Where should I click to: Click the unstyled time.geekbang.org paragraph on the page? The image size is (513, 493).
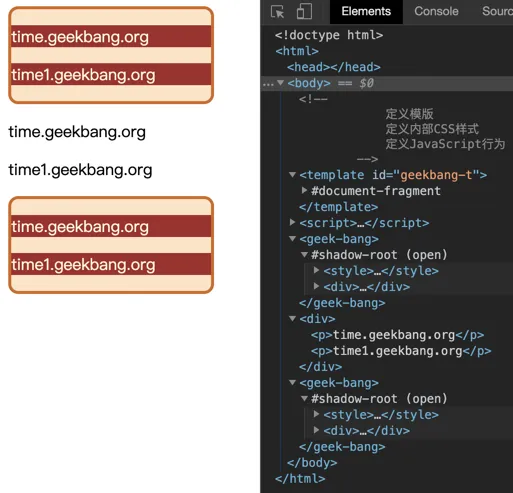(x=77, y=132)
